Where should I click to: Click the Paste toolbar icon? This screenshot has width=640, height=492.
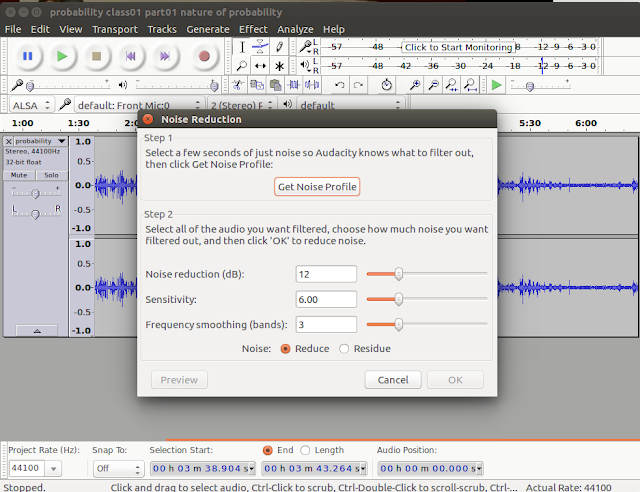click(x=276, y=85)
